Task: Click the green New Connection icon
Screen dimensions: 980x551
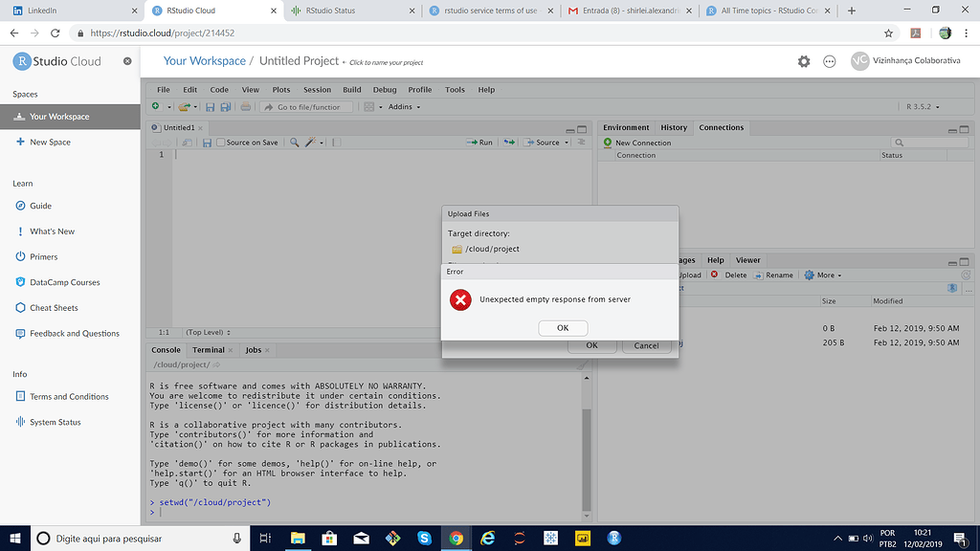Action: [x=608, y=143]
